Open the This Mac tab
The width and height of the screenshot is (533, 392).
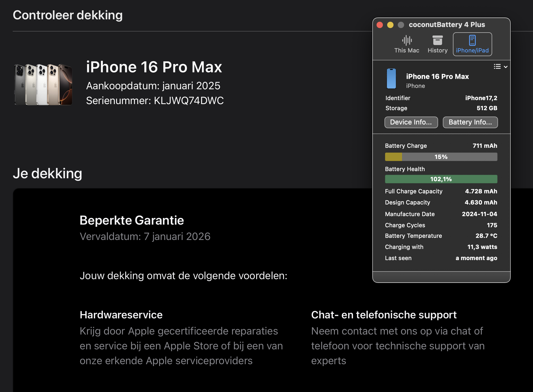point(407,44)
